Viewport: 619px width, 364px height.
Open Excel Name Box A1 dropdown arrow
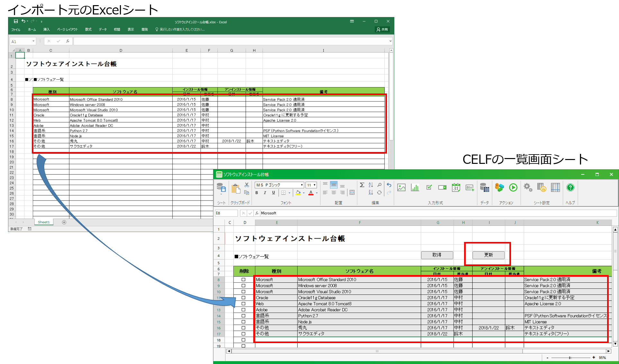click(33, 41)
